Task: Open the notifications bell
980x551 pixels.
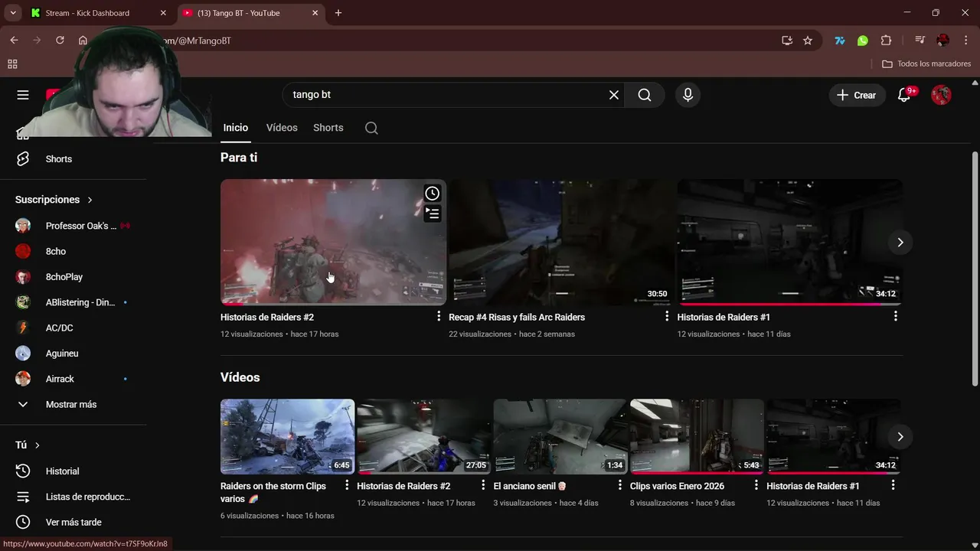Action: tap(904, 95)
